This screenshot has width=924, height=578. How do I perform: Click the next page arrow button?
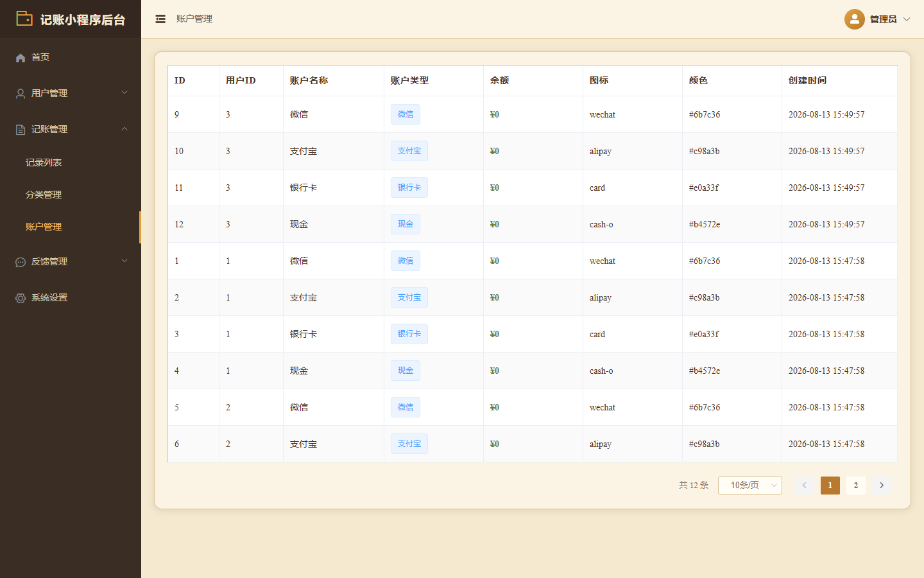click(882, 486)
